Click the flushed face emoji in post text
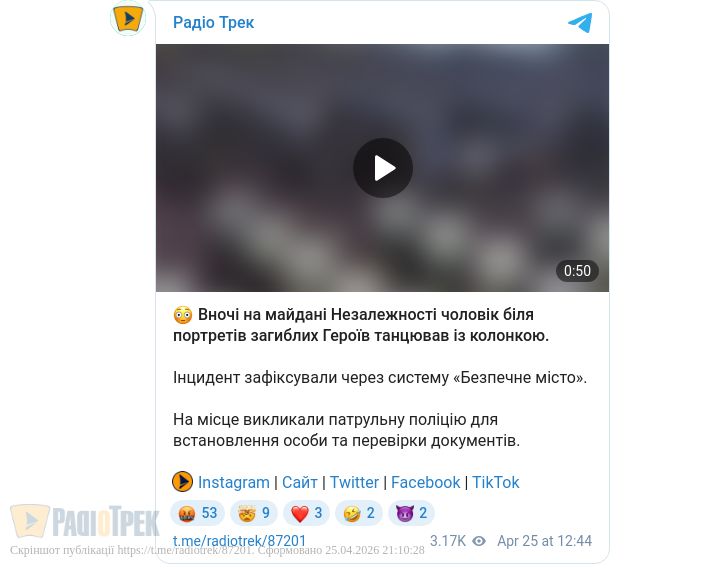This screenshot has height=568, width=720. pyautogui.click(x=182, y=315)
